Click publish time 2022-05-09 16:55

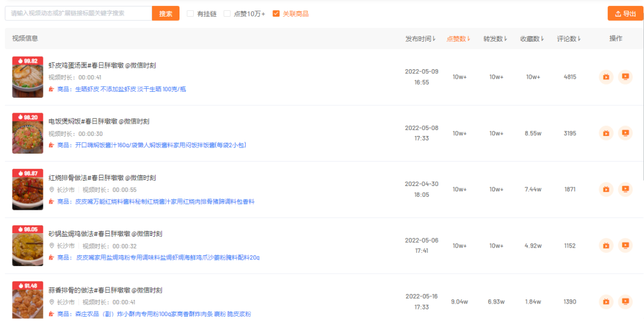422,77
